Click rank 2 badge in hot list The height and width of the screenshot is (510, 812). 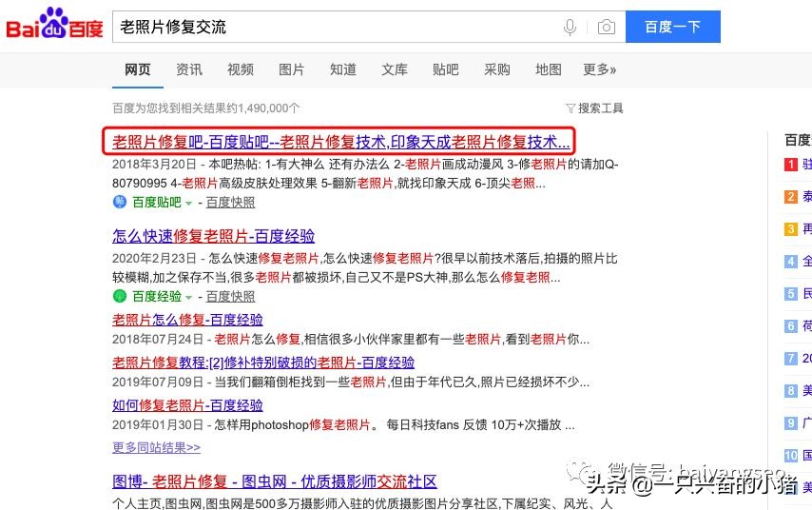tap(790, 196)
